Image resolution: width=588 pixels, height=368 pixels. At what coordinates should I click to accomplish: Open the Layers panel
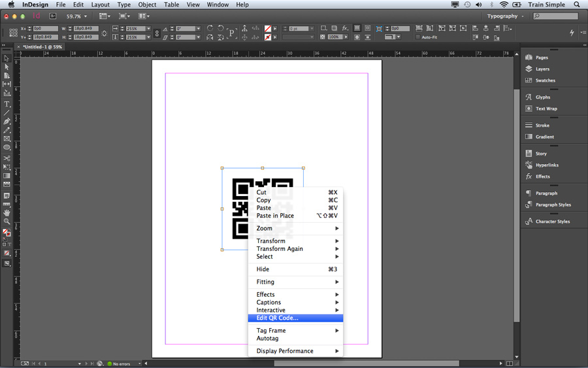point(542,69)
